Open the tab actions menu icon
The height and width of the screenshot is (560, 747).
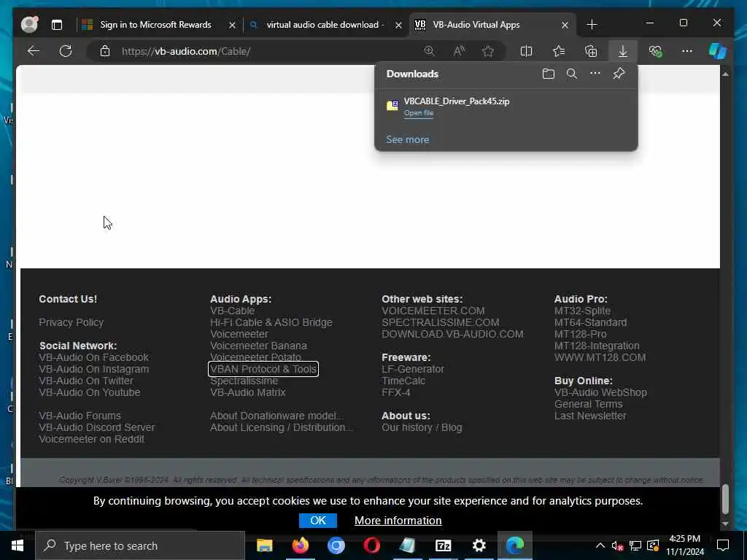(x=57, y=25)
